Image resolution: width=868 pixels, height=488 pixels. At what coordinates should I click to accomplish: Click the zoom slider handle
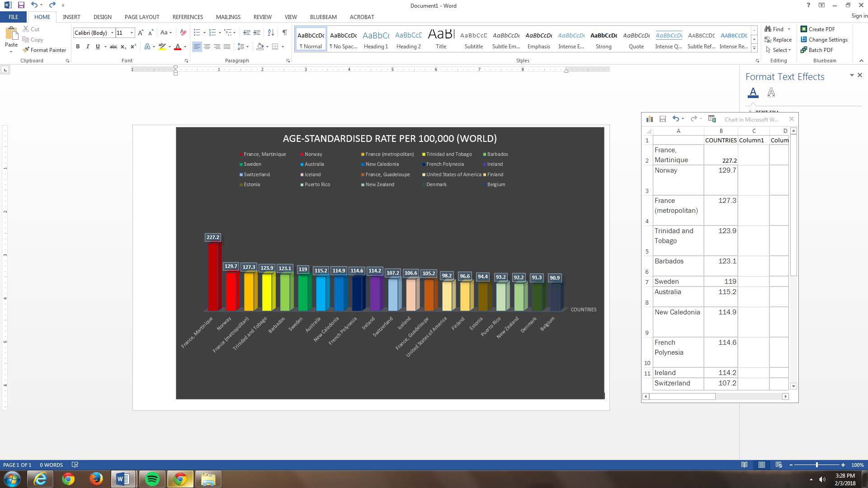click(816, 465)
